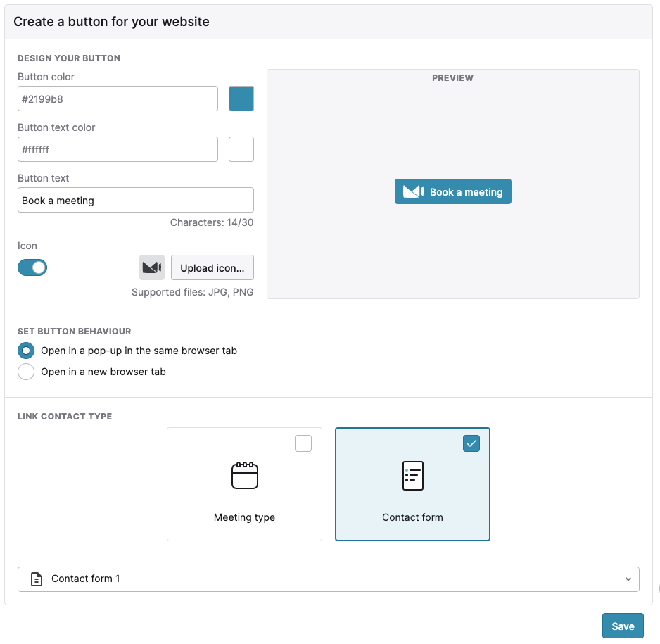The width and height of the screenshot is (660, 644).
Task: Click the camera icon inside preview button
Action: tap(413, 191)
